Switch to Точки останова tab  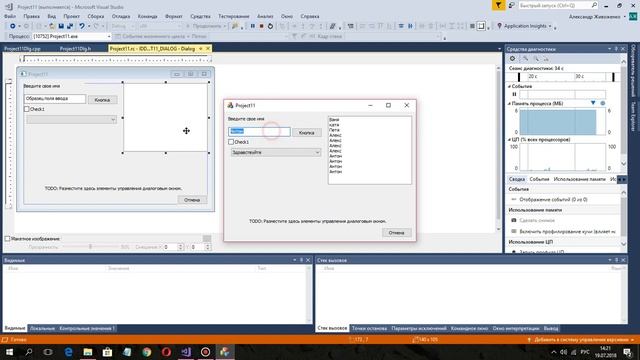(x=369, y=328)
